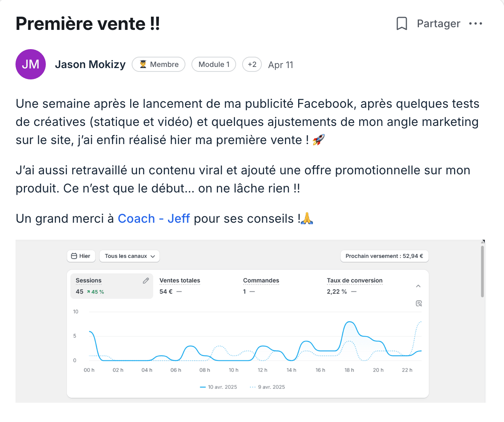504x422 pixels.
Task: Open the Tous les canaux dropdown
Action: click(x=129, y=256)
